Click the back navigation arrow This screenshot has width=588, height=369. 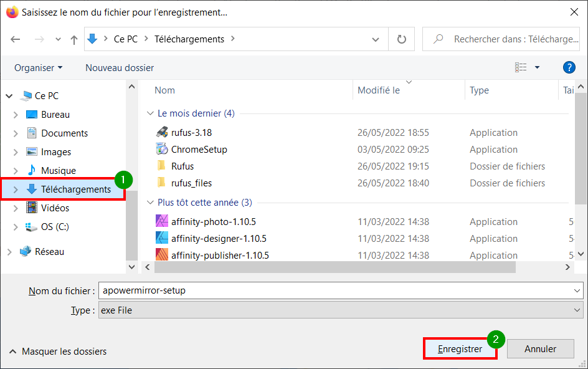pyautogui.click(x=16, y=39)
